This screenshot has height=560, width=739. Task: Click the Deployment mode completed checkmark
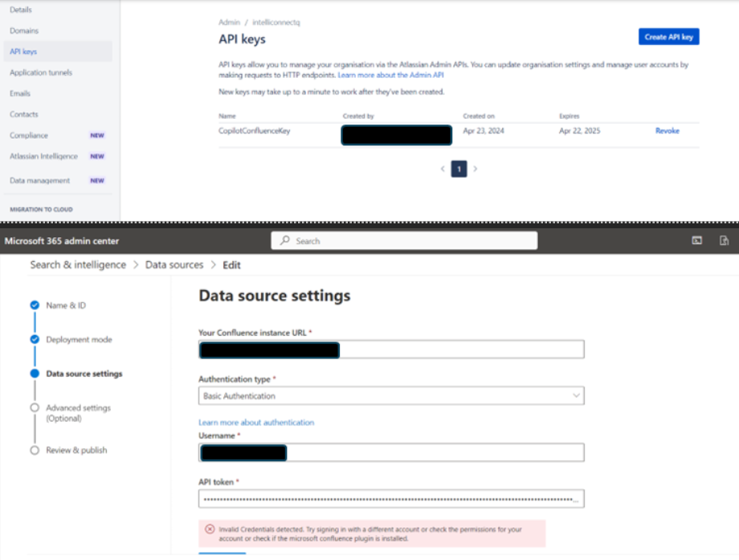pyautogui.click(x=34, y=339)
